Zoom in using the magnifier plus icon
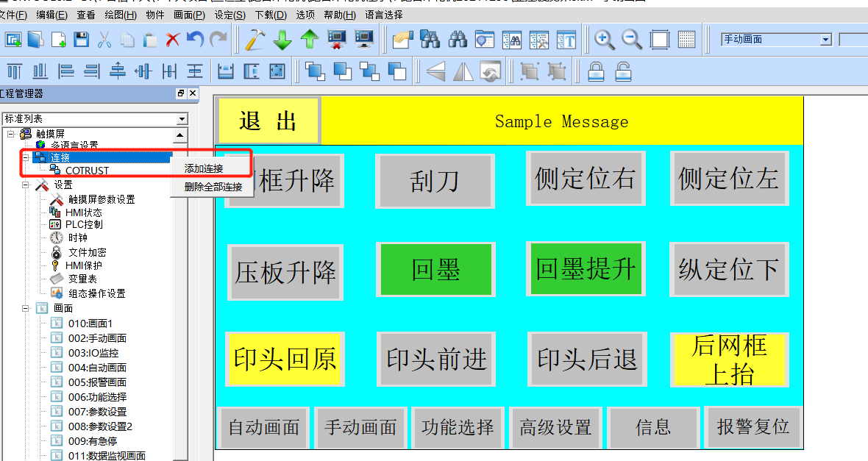868x461 pixels. [x=605, y=40]
